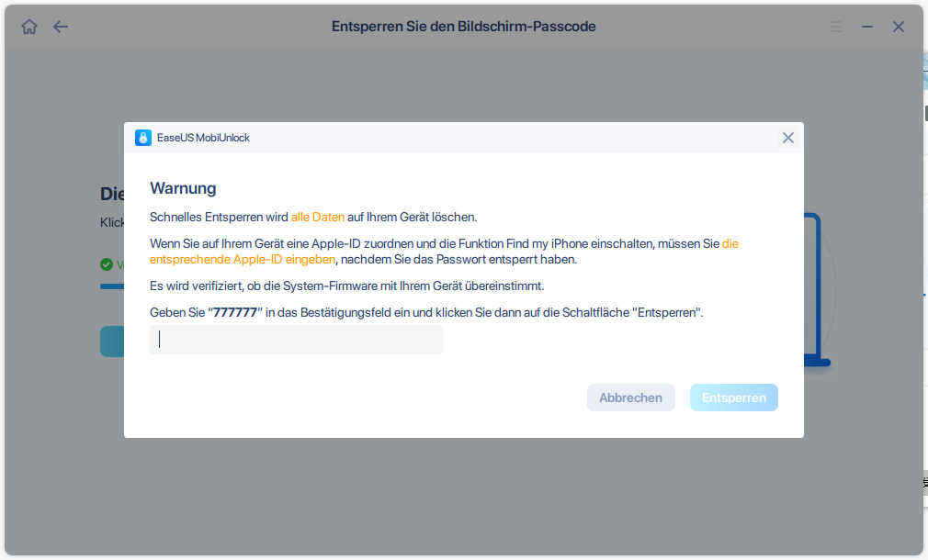Close the main MobiUnlock window
The height and width of the screenshot is (560, 928).
[x=899, y=27]
